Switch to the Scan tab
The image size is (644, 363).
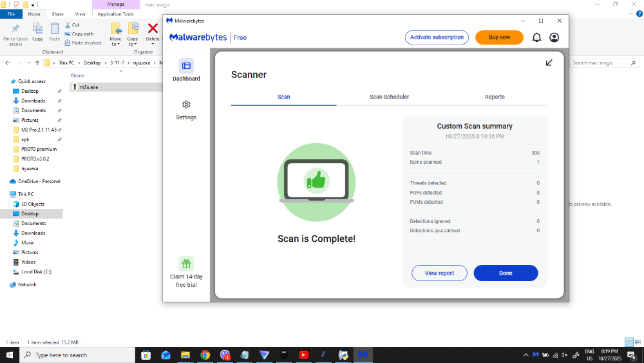point(283,97)
